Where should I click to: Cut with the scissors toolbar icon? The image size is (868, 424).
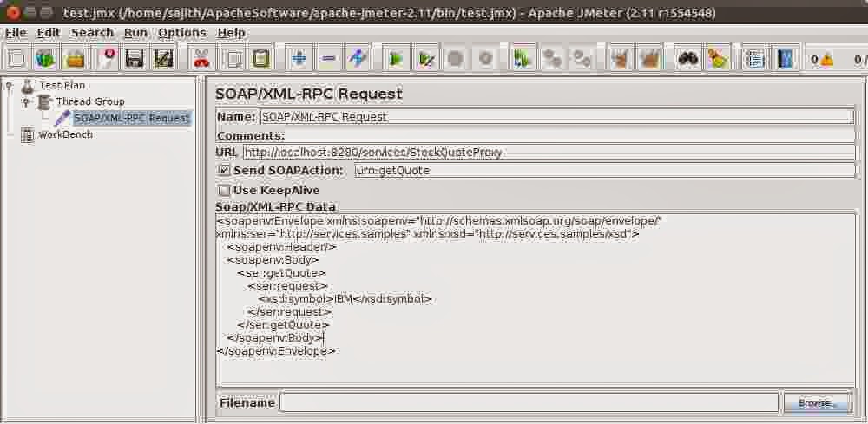[x=201, y=57]
